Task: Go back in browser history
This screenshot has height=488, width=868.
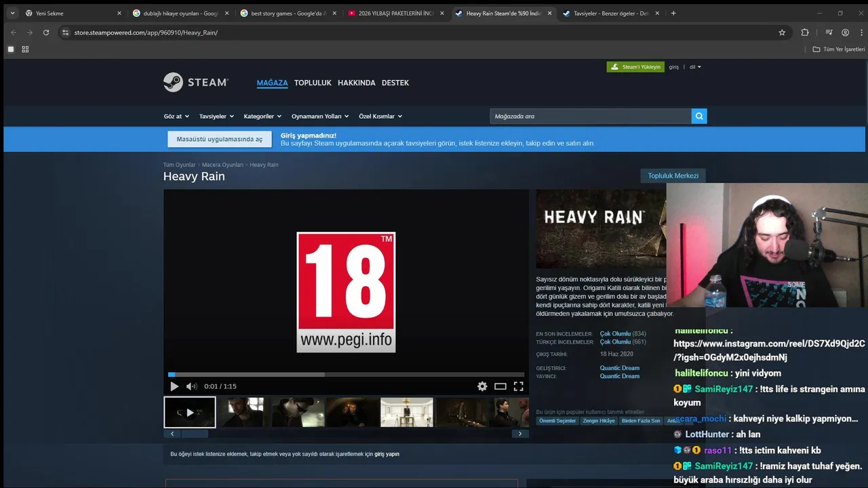Action: (x=14, y=32)
